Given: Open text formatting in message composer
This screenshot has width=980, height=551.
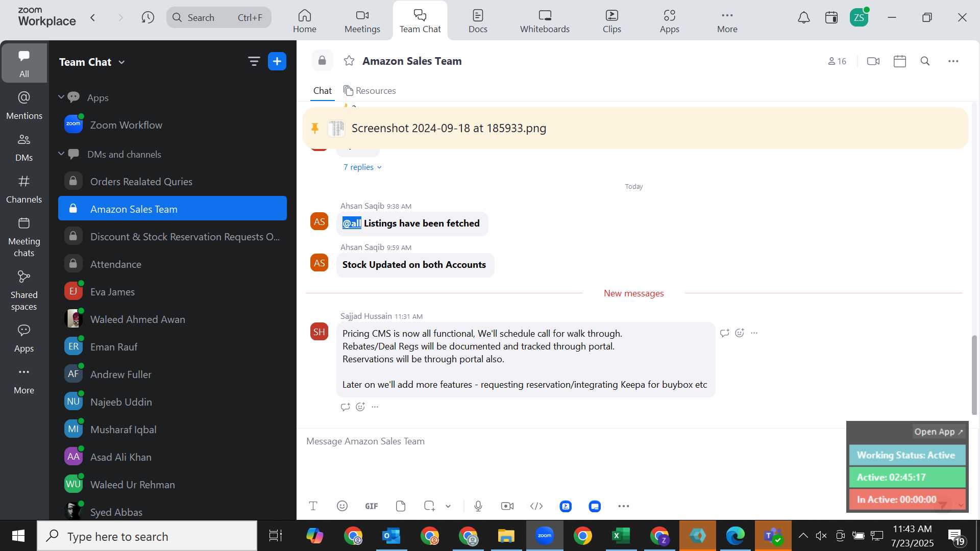Looking at the screenshot, I should pos(313,506).
